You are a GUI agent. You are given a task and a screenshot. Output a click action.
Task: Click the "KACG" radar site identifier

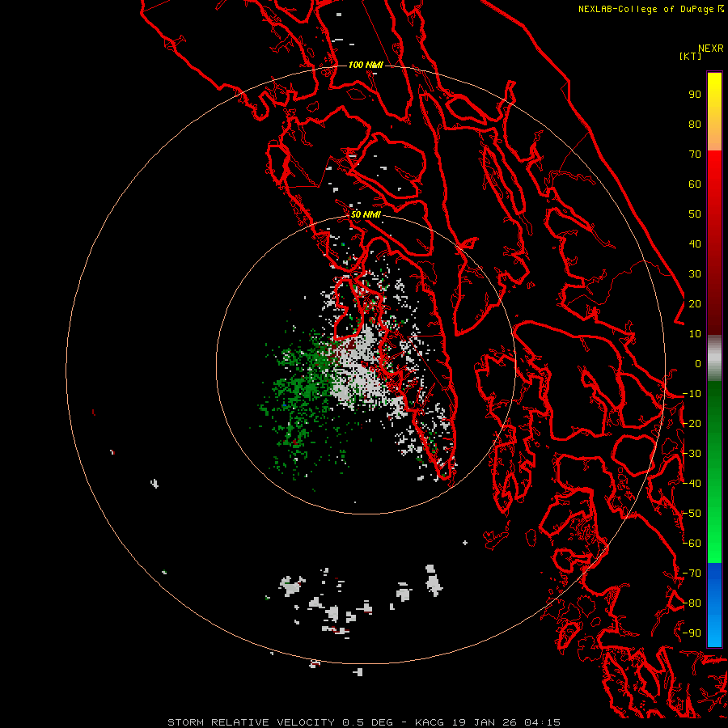click(x=429, y=722)
